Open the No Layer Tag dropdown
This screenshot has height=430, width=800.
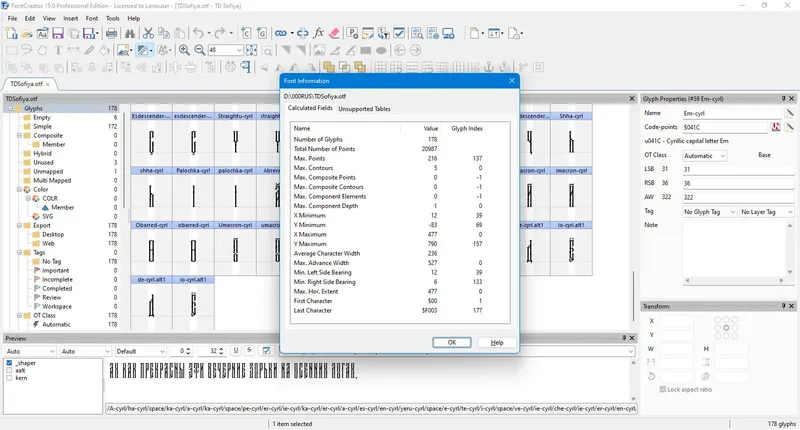click(767, 211)
